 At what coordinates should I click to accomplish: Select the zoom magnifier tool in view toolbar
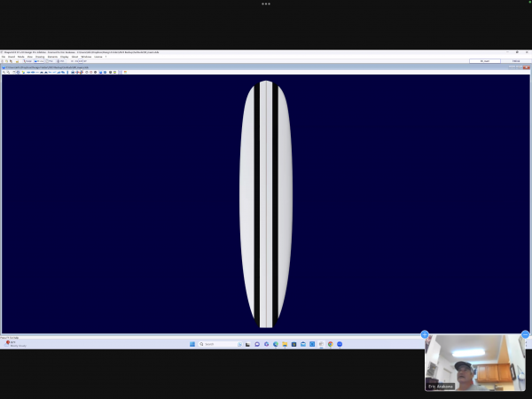point(4,72)
